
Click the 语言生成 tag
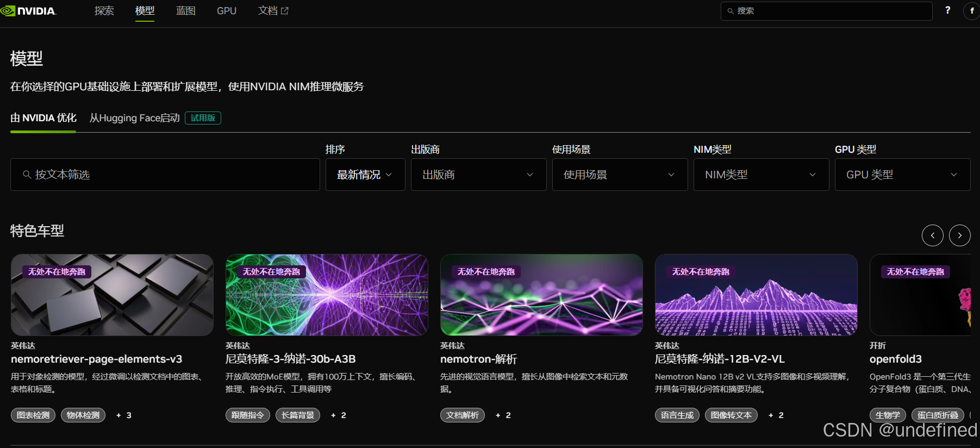coord(677,415)
